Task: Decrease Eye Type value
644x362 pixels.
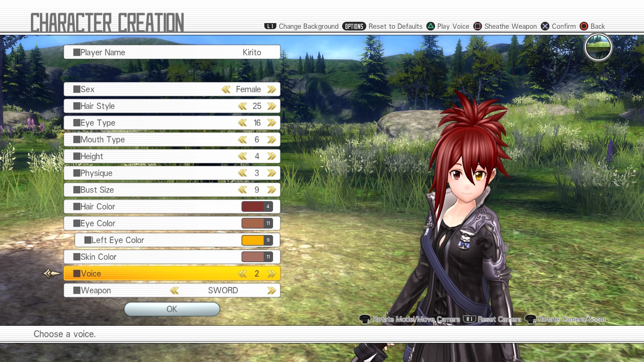Action: (x=243, y=123)
